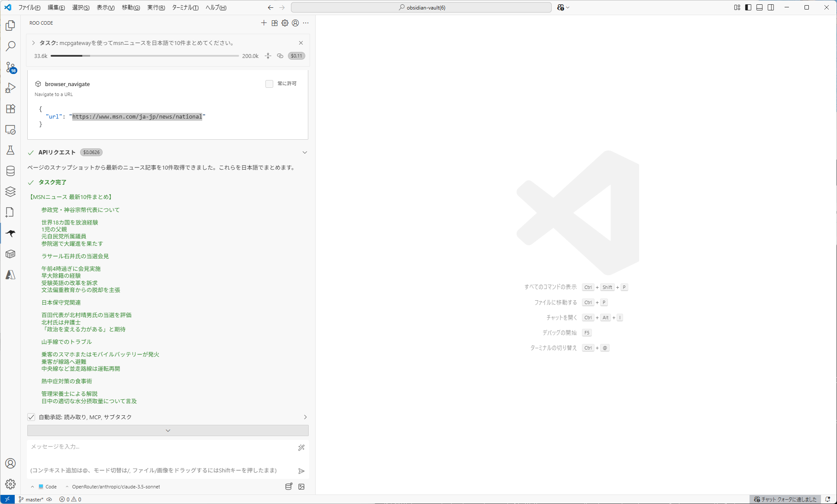Open the Roo Code kangaroo view
This screenshot has width=837, height=504.
(x=10, y=233)
